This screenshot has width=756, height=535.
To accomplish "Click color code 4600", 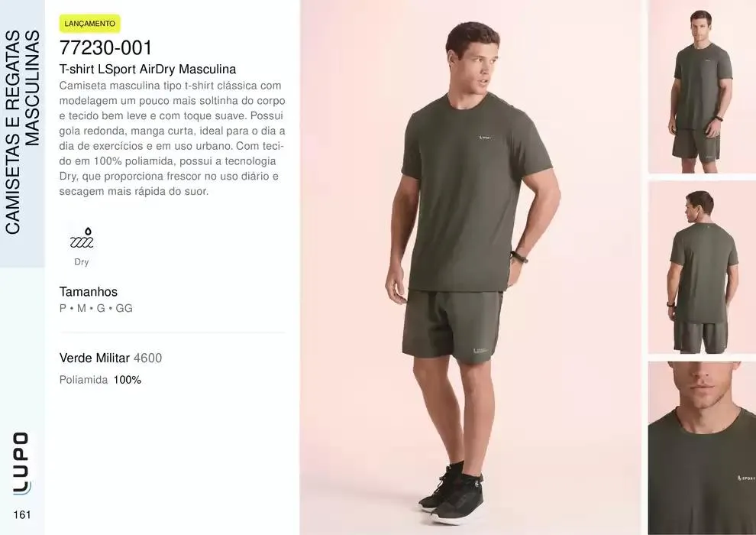I will (x=147, y=358).
